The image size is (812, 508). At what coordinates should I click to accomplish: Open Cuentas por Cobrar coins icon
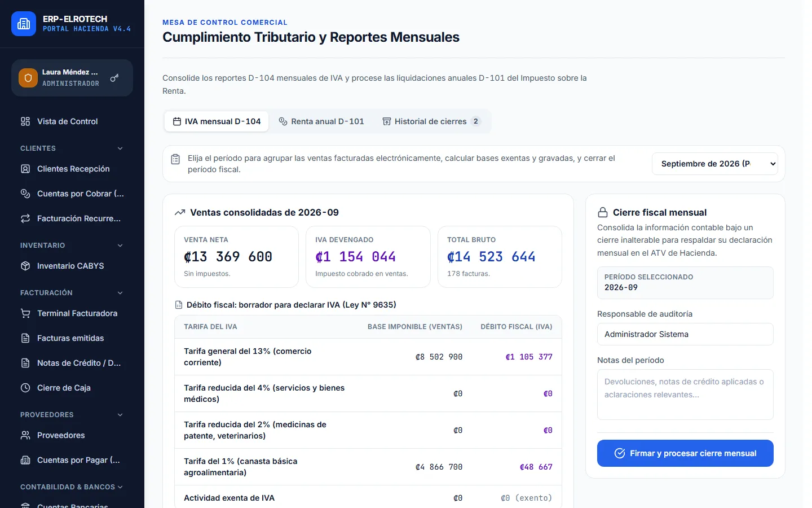pos(25,194)
